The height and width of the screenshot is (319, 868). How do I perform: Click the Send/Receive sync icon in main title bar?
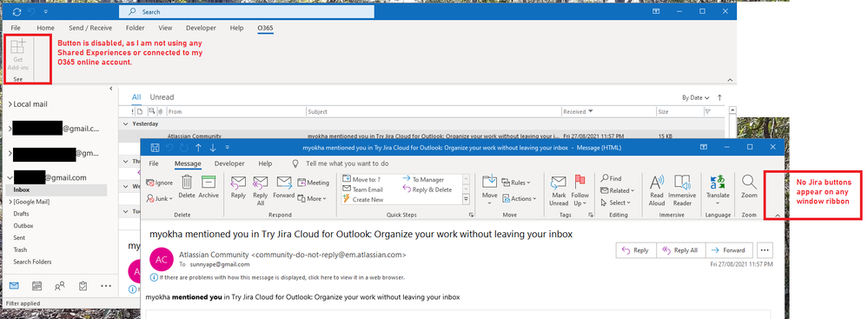pos(17,11)
